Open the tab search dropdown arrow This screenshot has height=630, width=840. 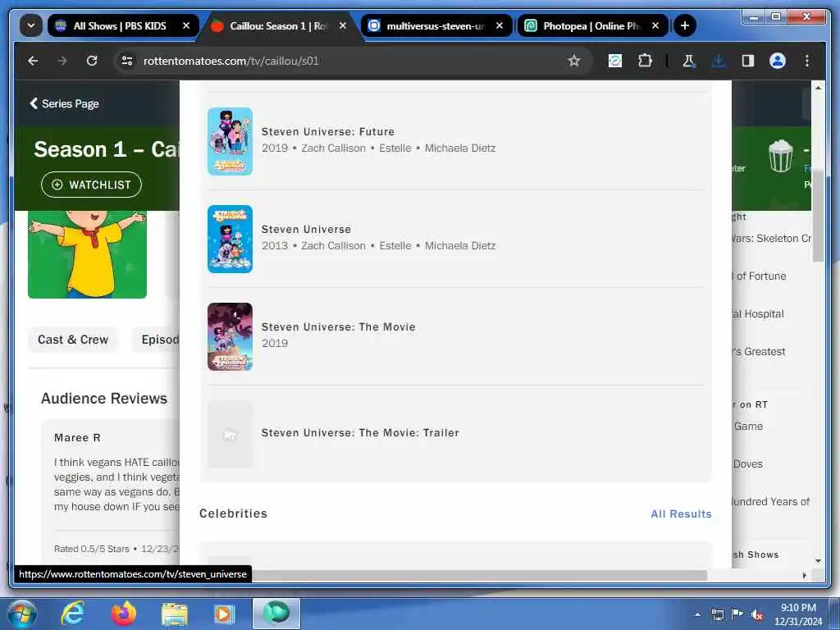(31, 25)
